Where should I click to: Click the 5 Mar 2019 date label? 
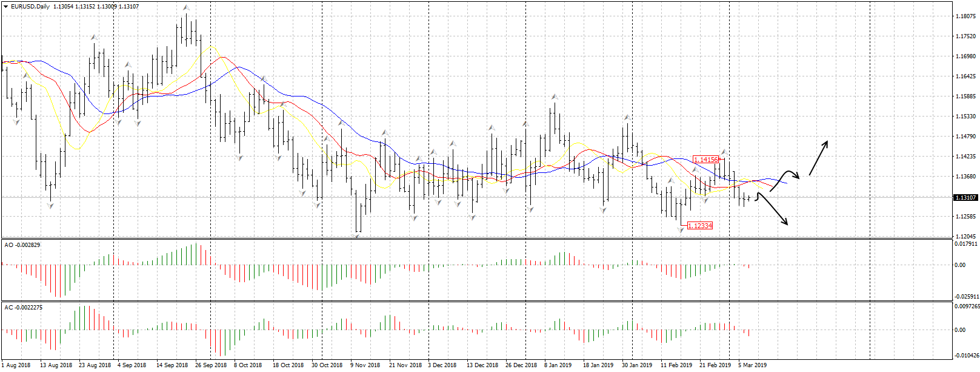(752, 365)
